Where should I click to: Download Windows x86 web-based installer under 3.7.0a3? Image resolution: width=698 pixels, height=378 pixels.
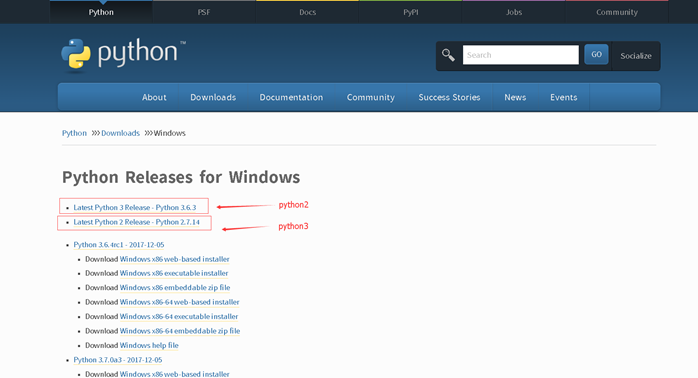point(174,374)
